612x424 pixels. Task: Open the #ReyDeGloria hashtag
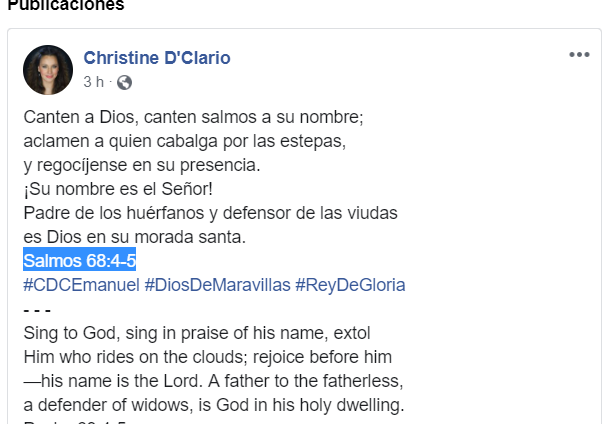click(350, 285)
